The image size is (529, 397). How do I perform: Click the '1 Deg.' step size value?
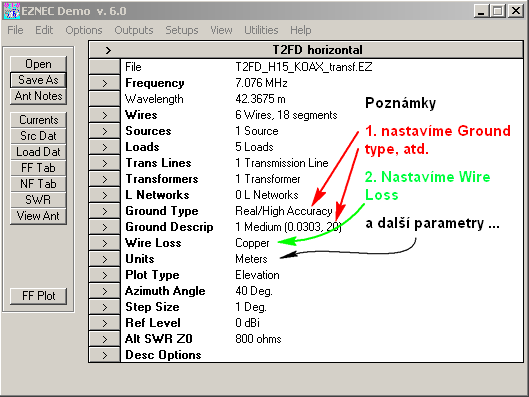click(251, 307)
